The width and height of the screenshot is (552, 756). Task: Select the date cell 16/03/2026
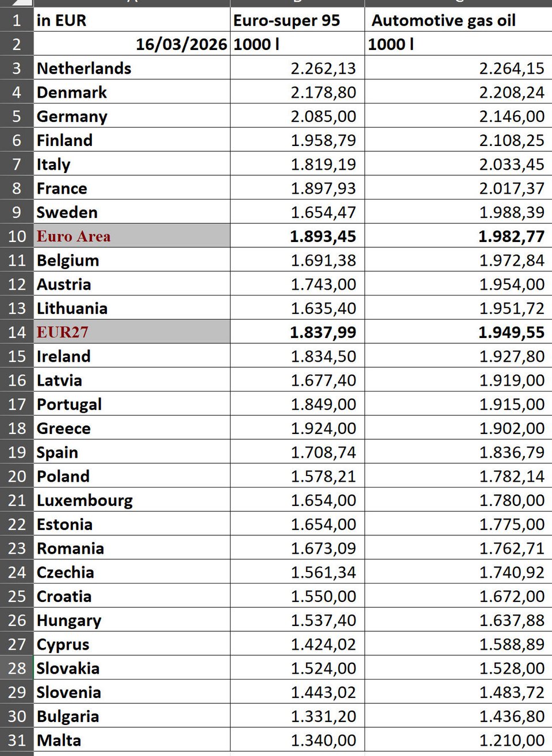pyautogui.click(x=181, y=44)
